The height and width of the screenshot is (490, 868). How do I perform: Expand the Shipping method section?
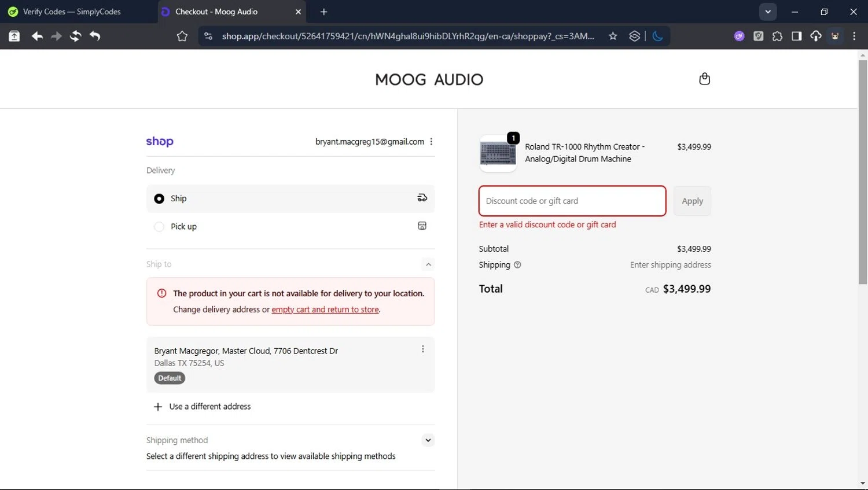(428, 440)
